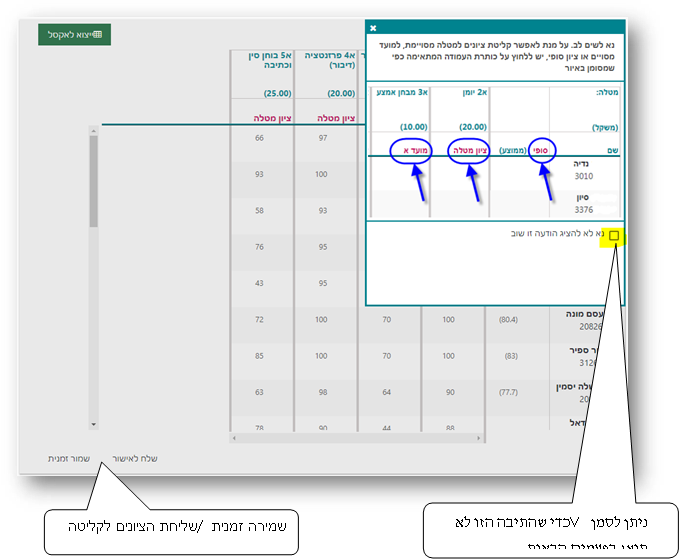Click 'שלח לאישור' to submit grades
The image size is (680, 560).
click(134, 459)
